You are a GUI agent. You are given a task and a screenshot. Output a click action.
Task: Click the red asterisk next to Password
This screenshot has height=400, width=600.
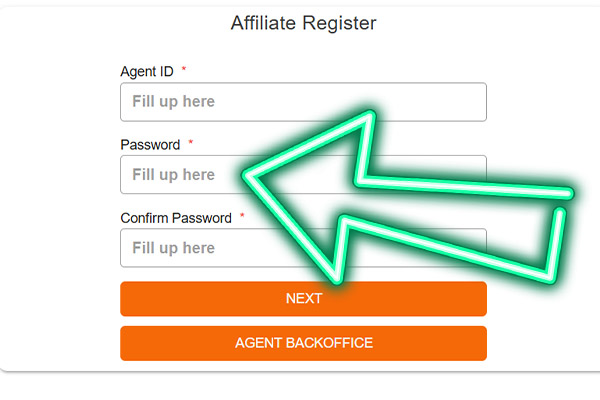[x=190, y=144]
